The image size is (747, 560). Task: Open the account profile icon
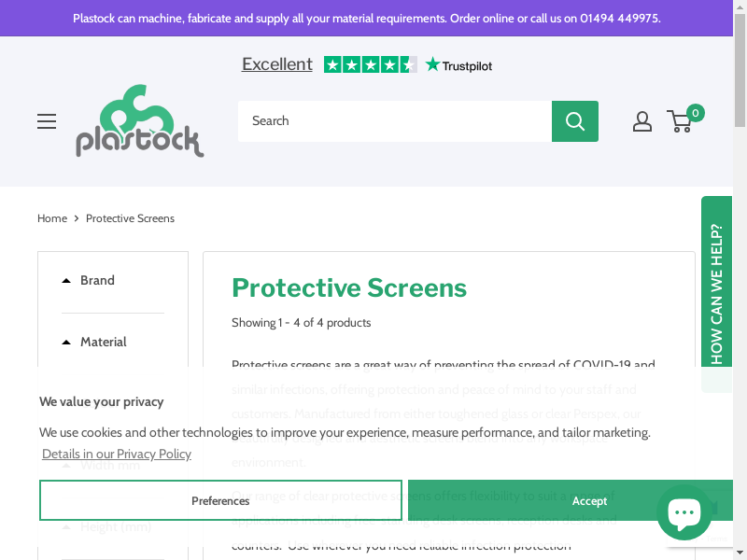coord(642,121)
